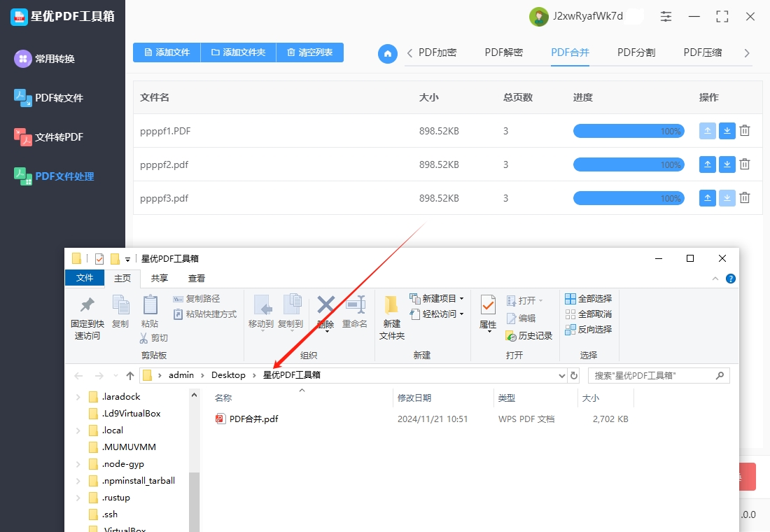Image resolution: width=770 pixels, height=532 pixels.
Task: Click Cut (剪切) in Explorer ribbon
Action: pyautogui.click(x=154, y=338)
